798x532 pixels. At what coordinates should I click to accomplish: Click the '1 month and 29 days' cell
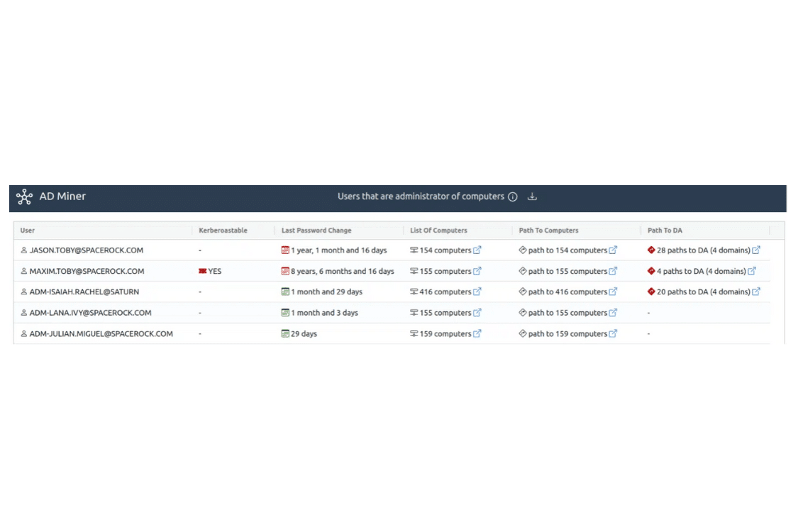327,292
